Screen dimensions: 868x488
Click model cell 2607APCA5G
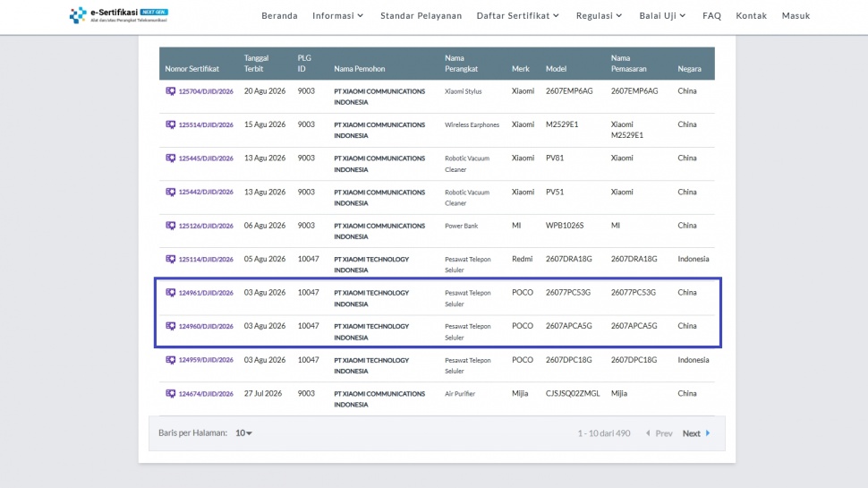pos(568,326)
